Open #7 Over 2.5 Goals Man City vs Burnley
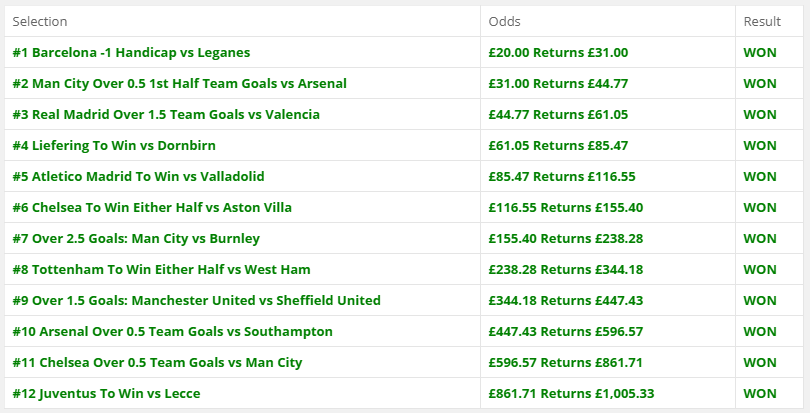Image resolution: width=810 pixels, height=413 pixels. pyautogui.click(x=136, y=238)
